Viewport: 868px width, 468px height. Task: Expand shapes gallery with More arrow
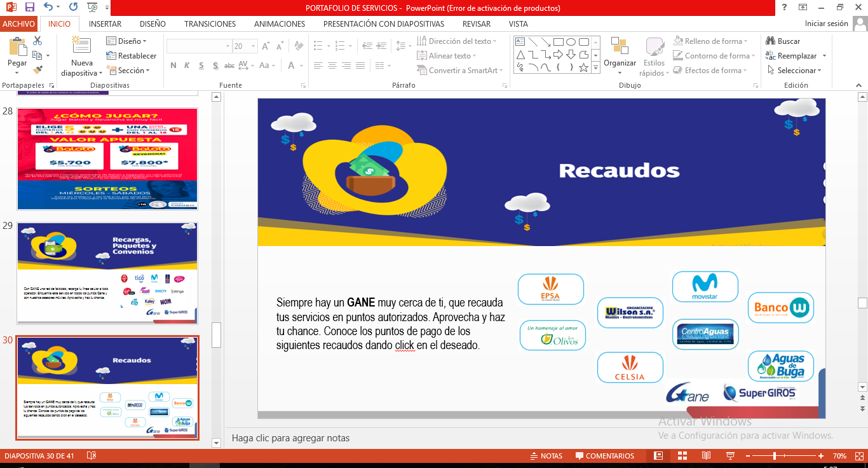tap(596, 67)
